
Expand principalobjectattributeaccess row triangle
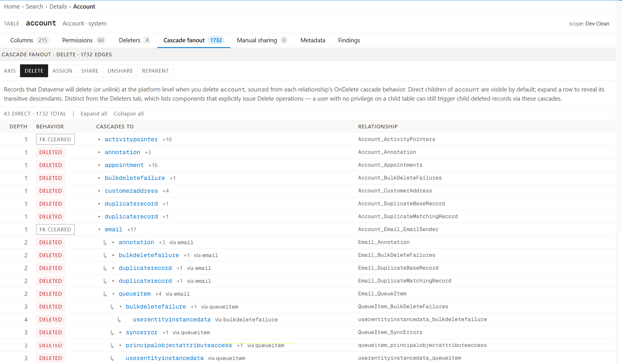[x=121, y=345]
